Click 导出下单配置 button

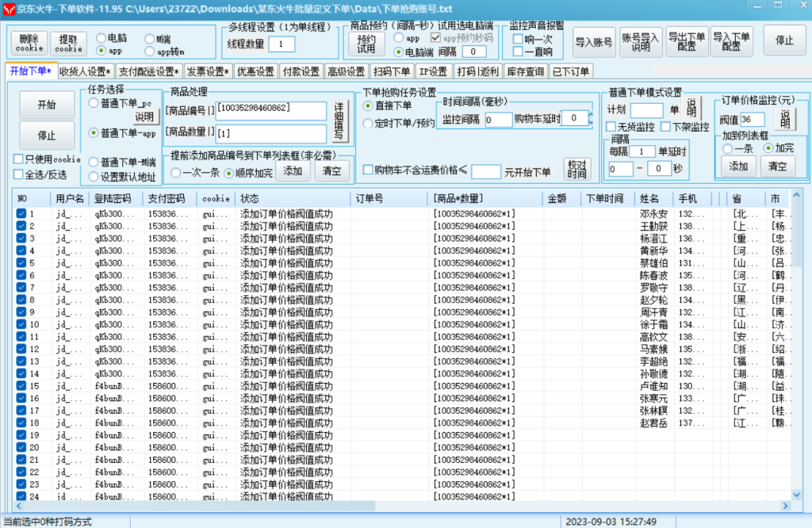(x=687, y=41)
